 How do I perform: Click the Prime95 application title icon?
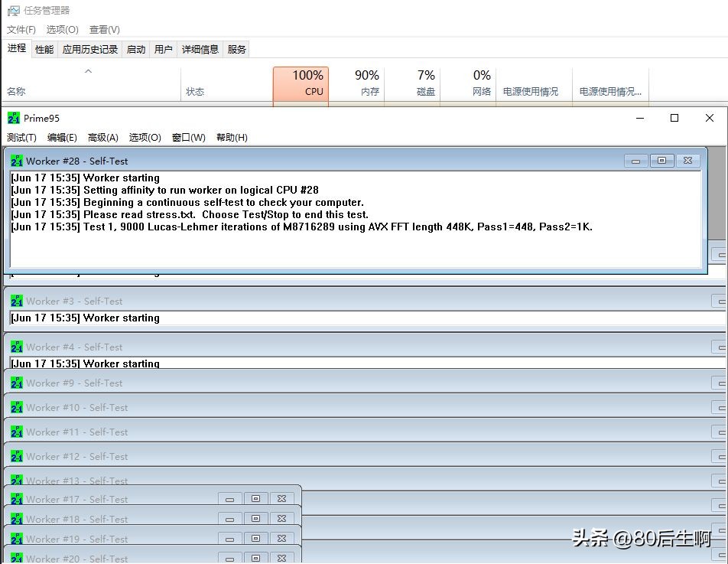coord(14,118)
